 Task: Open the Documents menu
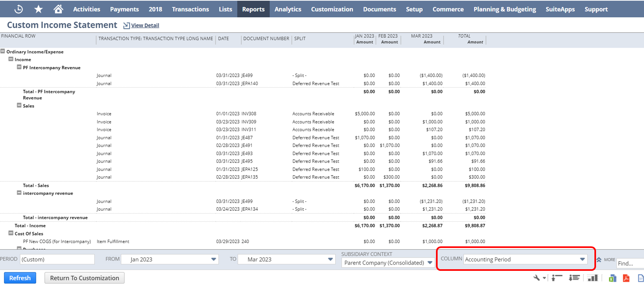tap(380, 9)
